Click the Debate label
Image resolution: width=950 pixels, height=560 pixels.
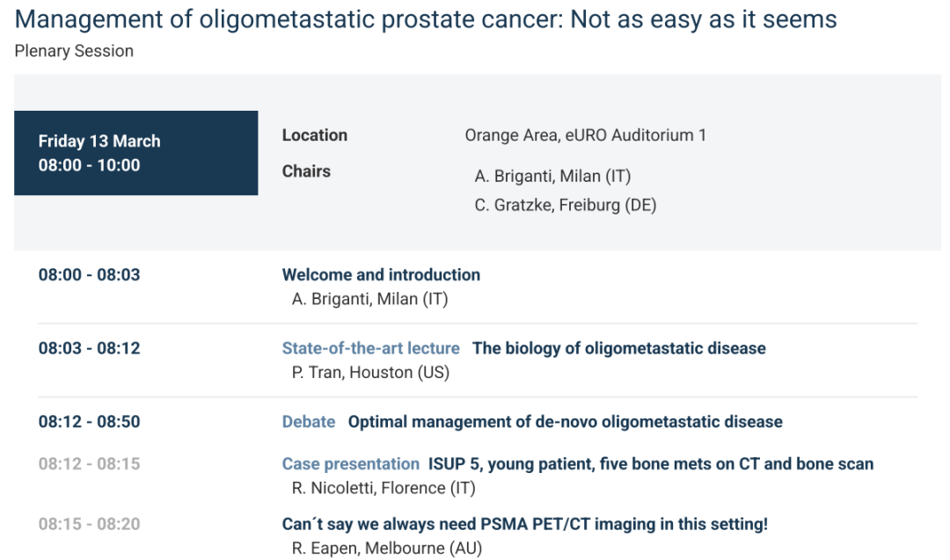tap(308, 422)
